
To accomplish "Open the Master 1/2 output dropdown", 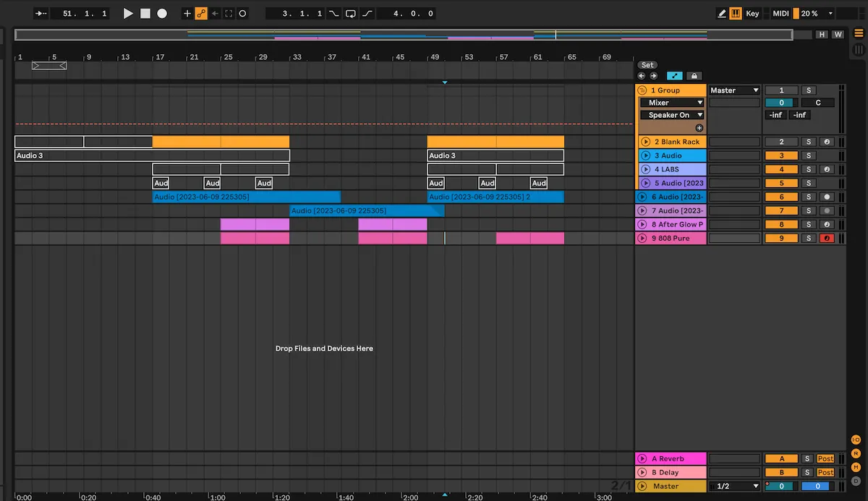I will click(x=735, y=486).
